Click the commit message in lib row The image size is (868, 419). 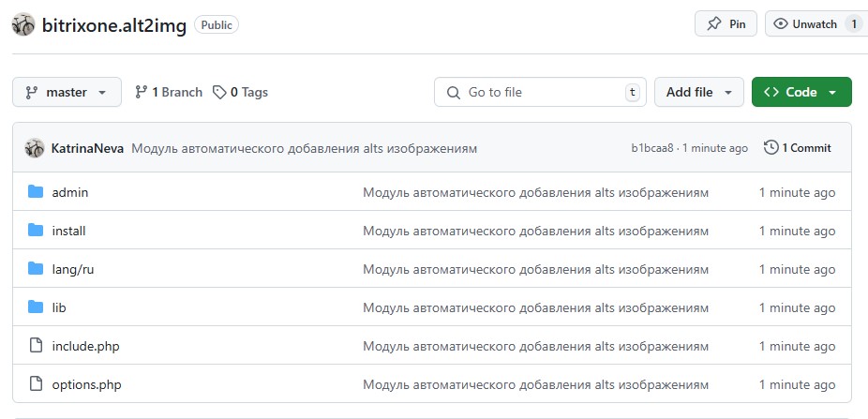coord(535,307)
